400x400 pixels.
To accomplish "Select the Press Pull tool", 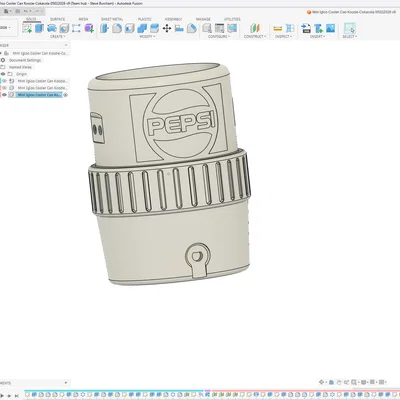I will [104, 28].
